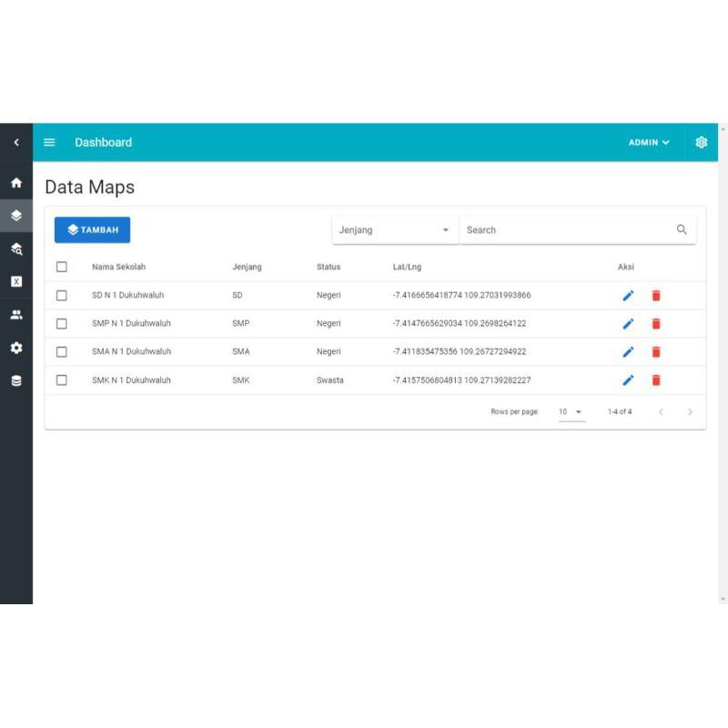Open the Rows per page dropdown

tap(571, 411)
